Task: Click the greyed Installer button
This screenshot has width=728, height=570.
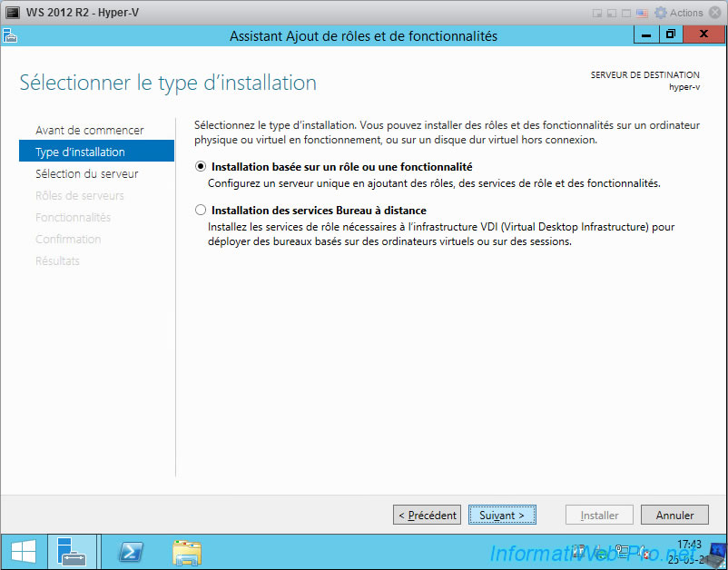Action: point(599,515)
